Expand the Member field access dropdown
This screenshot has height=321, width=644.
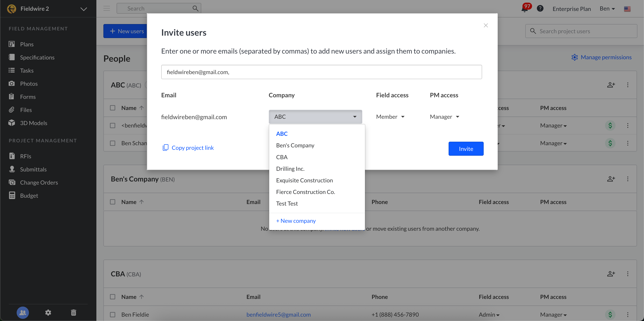[x=390, y=117]
